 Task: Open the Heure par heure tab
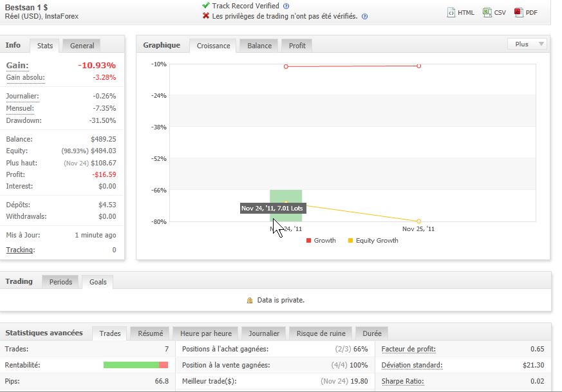point(206,333)
